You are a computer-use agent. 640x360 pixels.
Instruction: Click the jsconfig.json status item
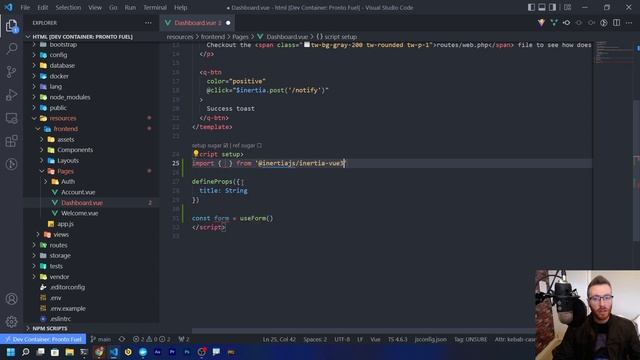pos(431,339)
